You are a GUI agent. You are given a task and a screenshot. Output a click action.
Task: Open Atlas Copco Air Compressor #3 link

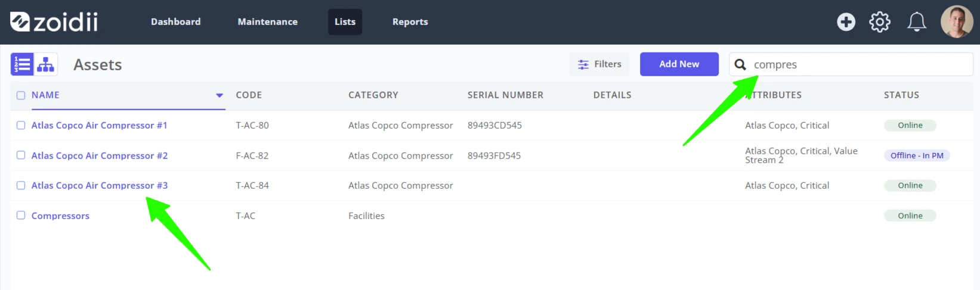100,186
